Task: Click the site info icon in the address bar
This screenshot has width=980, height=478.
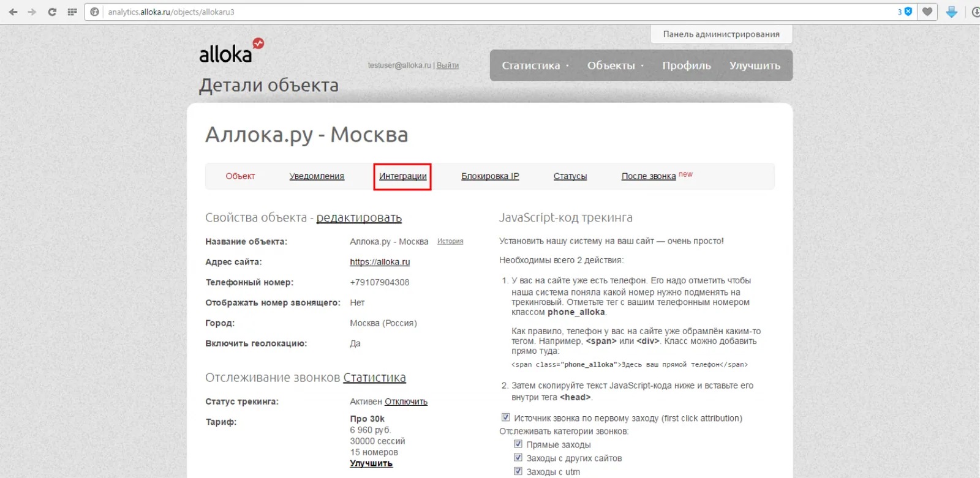Action: pyautogui.click(x=94, y=12)
